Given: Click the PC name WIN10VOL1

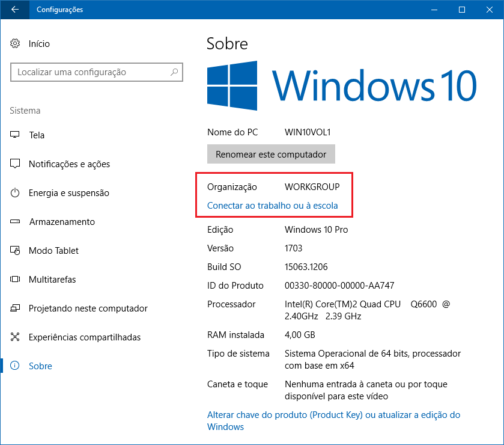Looking at the screenshot, I should (x=308, y=132).
